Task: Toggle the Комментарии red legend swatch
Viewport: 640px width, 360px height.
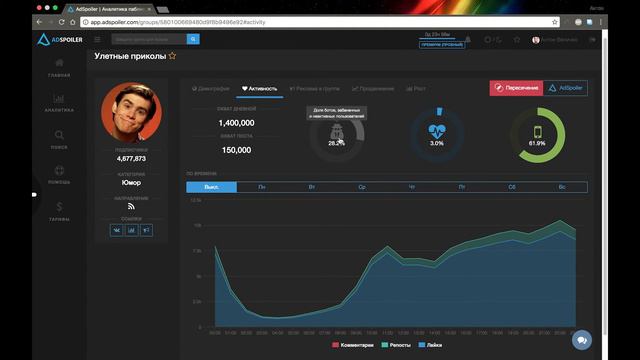Action: [x=336, y=345]
